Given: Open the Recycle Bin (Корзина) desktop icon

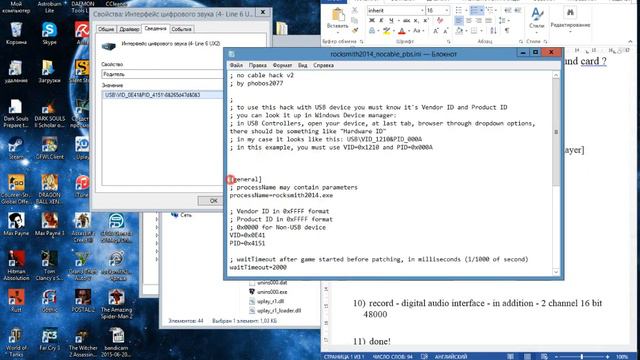Looking at the screenshot, I should [x=16, y=33].
